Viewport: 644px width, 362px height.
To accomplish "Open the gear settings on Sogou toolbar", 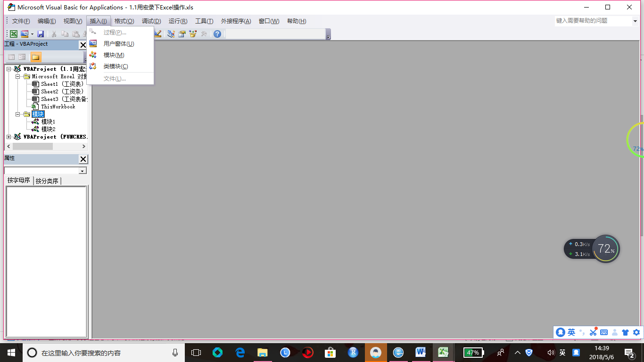I will (636, 332).
